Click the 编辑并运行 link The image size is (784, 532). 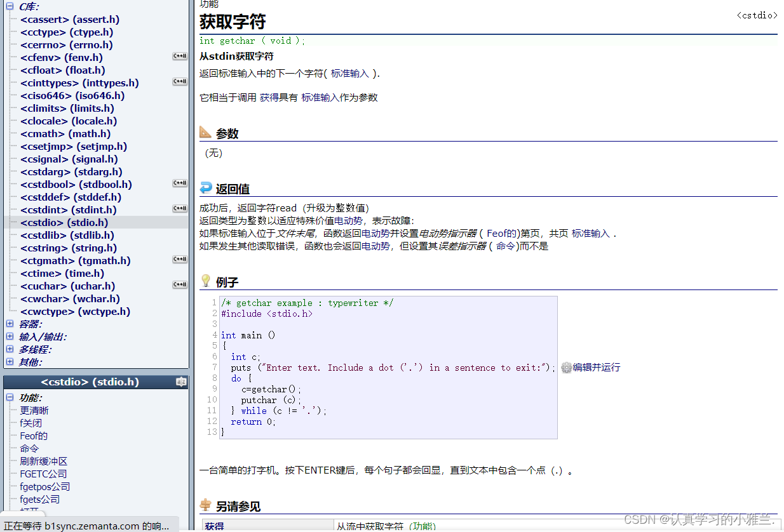pyautogui.click(x=597, y=368)
